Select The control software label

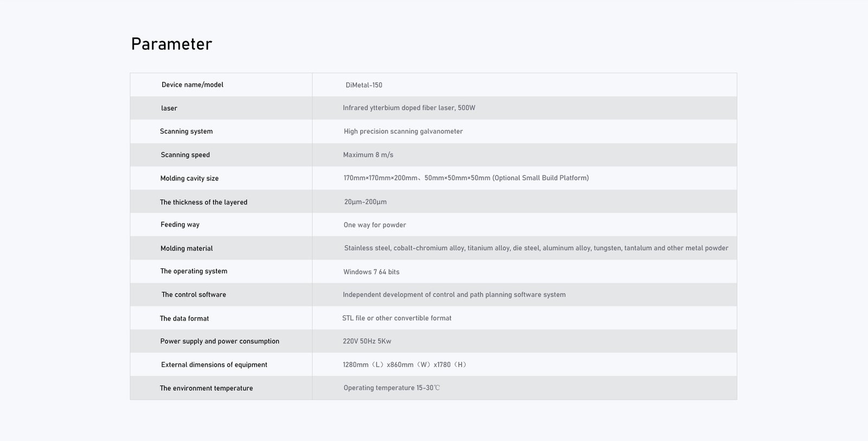pos(194,295)
